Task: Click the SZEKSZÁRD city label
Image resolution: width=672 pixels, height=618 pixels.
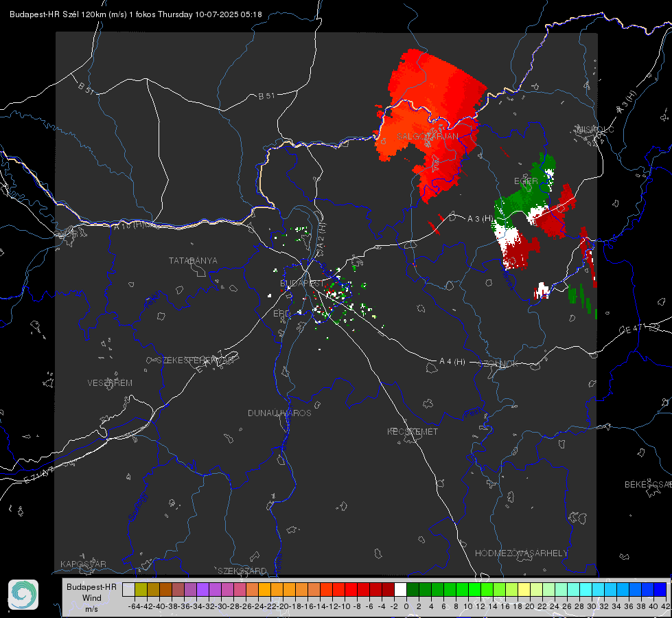Action: pyautogui.click(x=242, y=571)
